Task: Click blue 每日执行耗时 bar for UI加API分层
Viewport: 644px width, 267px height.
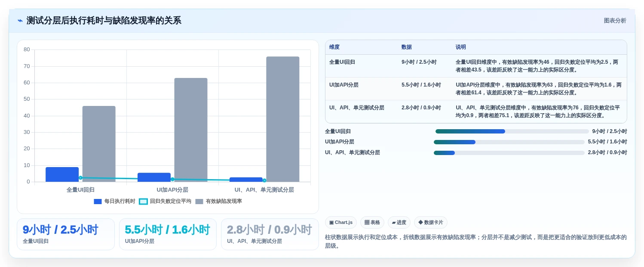Action: (154, 177)
